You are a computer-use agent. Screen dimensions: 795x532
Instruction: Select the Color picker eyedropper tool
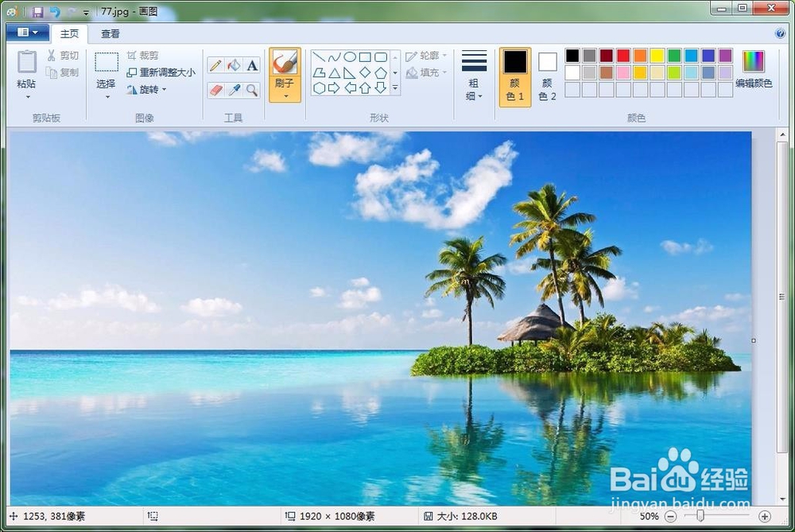tap(234, 91)
